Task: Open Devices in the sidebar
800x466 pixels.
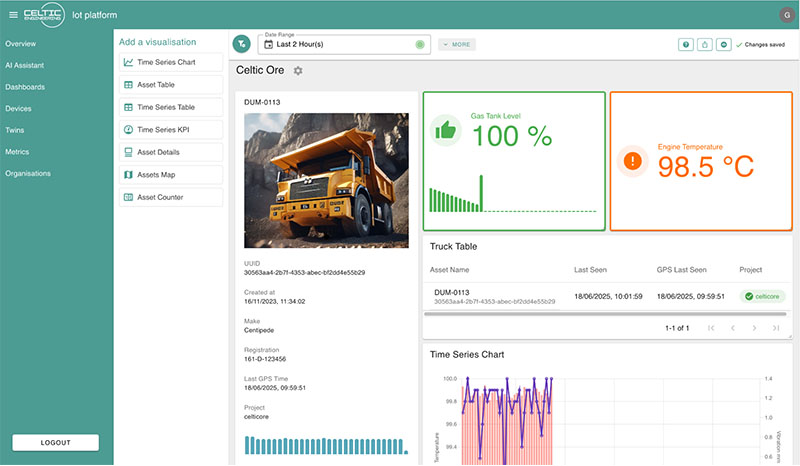Action: pos(18,109)
